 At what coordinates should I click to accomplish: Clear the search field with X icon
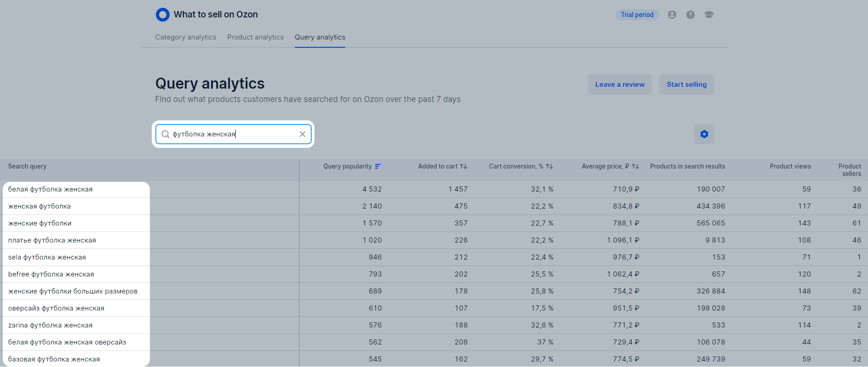[302, 134]
